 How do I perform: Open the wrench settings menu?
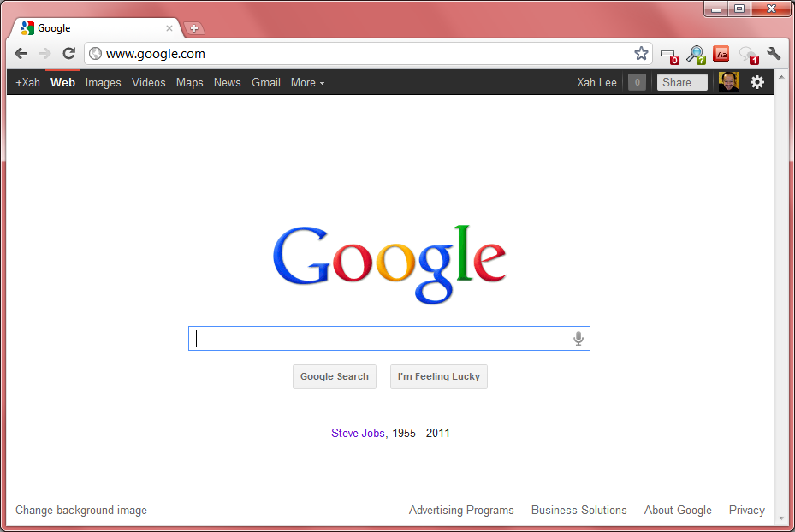(x=774, y=53)
